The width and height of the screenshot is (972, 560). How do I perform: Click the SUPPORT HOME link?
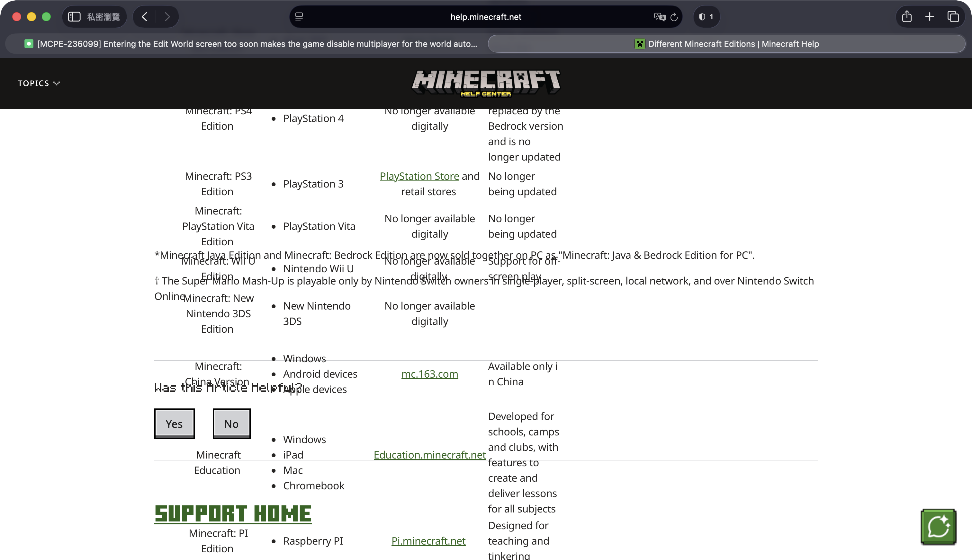[x=233, y=514]
